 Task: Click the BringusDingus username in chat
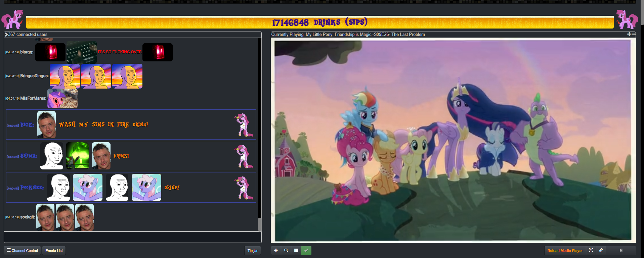(x=34, y=76)
